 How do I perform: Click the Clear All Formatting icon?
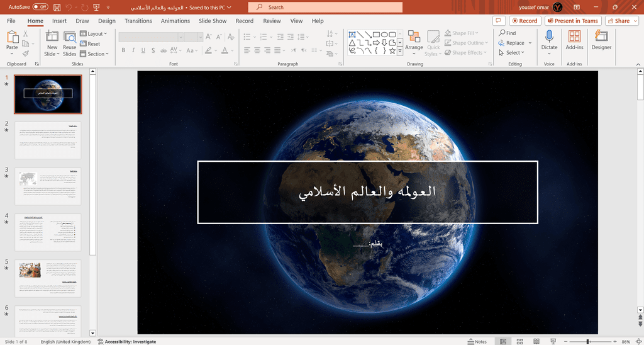(x=231, y=37)
